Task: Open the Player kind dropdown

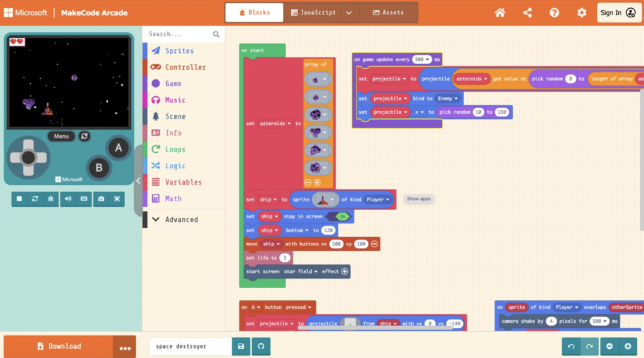Action: click(378, 199)
